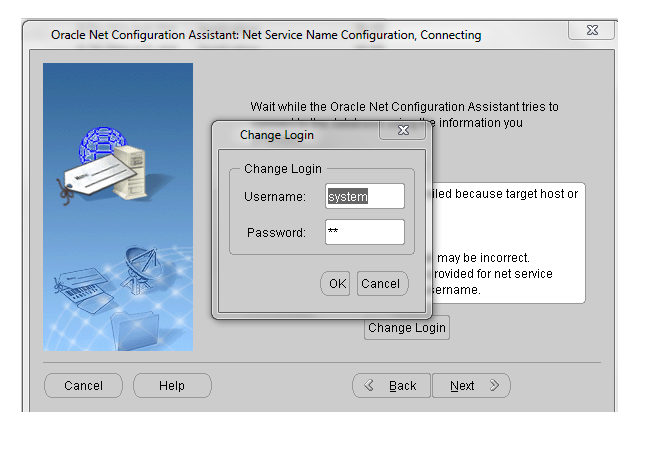Click OK in the Change Login dialog

pyautogui.click(x=337, y=283)
